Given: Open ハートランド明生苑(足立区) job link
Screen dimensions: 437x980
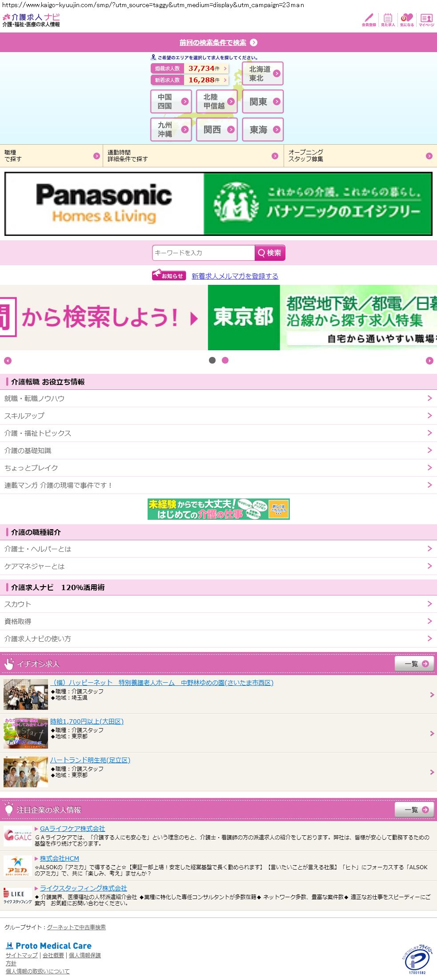Looking at the screenshot, I should point(90,760).
